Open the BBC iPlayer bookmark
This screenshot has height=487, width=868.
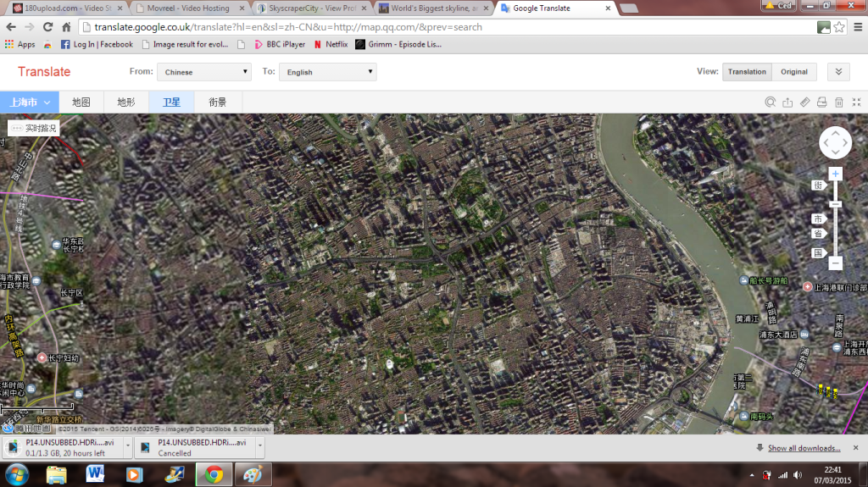pyautogui.click(x=280, y=44)
